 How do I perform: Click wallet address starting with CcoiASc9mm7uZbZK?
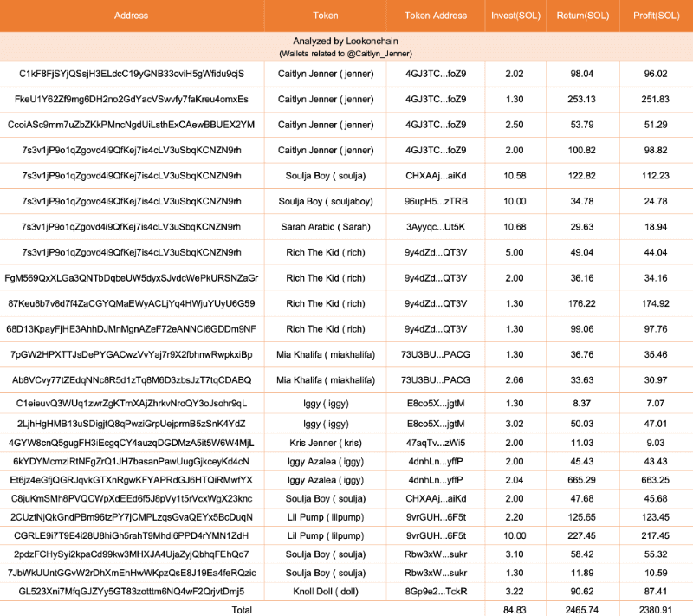coord(132,125)
